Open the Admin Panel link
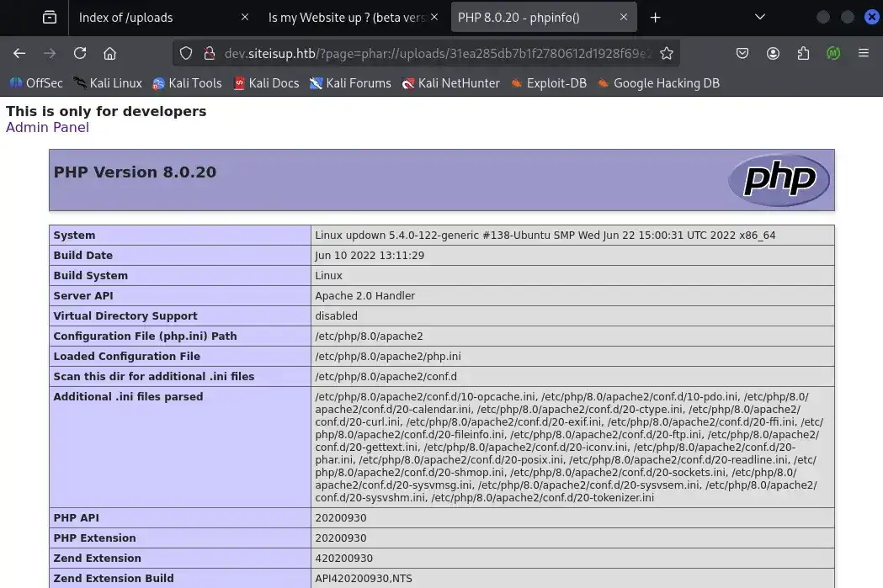 click(47, 128)
